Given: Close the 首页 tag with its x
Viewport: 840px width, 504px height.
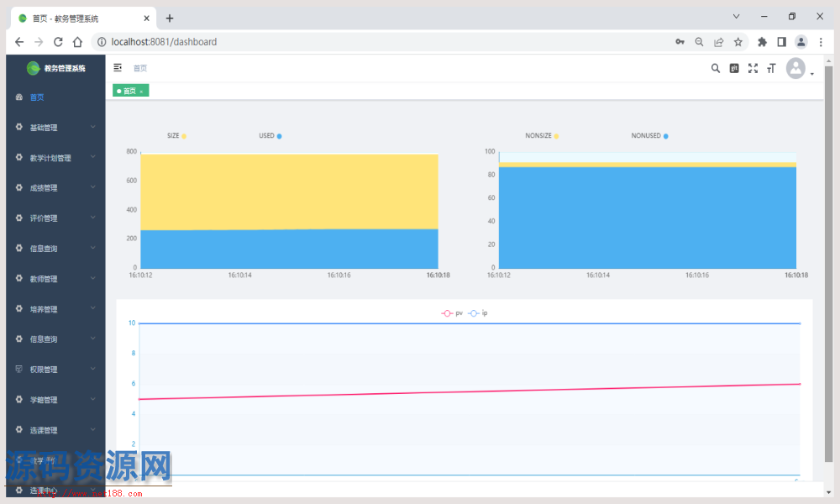Looking at the screenshot, I should click(x=141, y=92).
